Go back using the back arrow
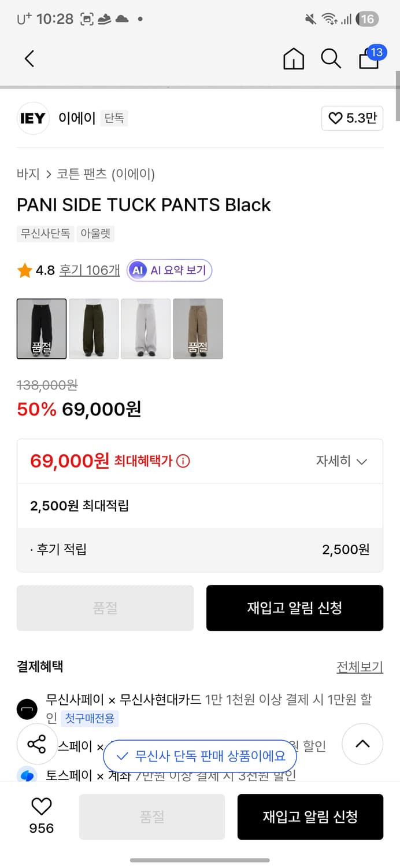 pos(29,58)
